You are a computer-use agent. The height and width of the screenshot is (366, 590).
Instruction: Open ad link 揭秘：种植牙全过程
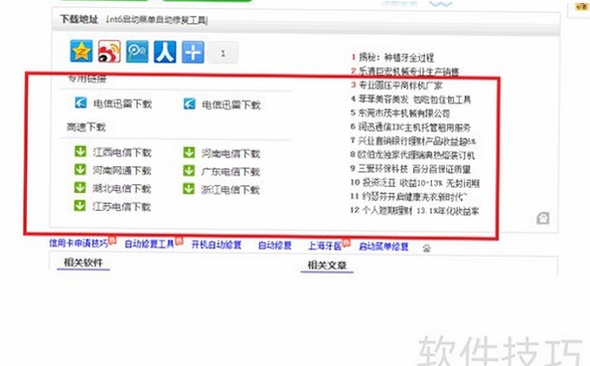pyautogui.click(x=396, y=58)
